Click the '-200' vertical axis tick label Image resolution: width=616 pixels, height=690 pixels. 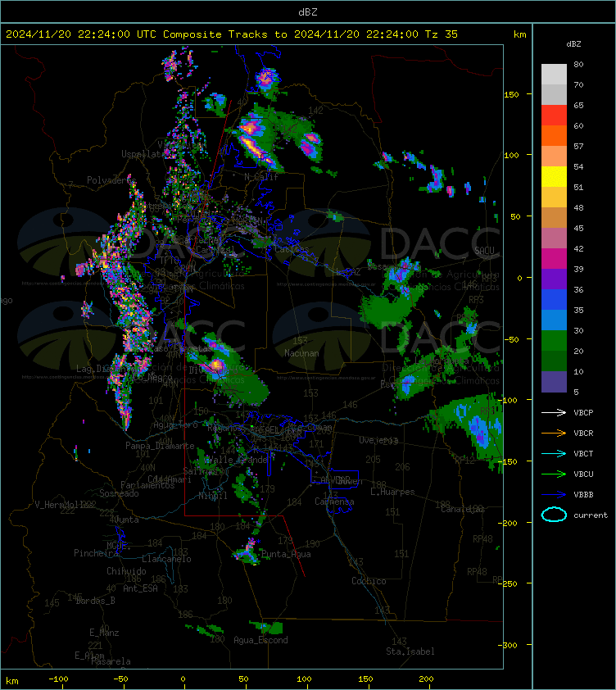[x=508, y=523]
